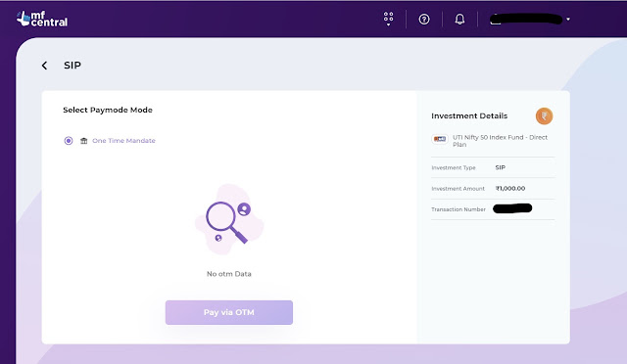Click the orange rupee coin icon

tap(544, 116)
